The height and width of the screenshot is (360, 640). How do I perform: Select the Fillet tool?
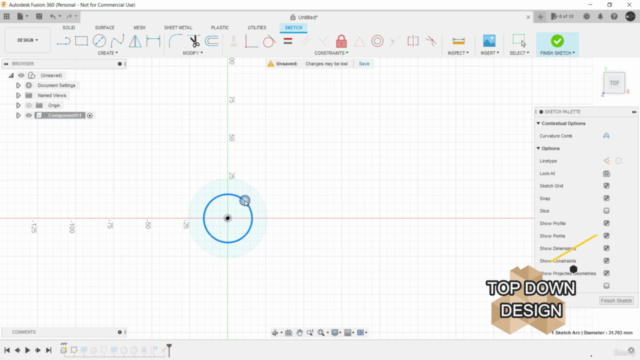(x=175, y=41)
